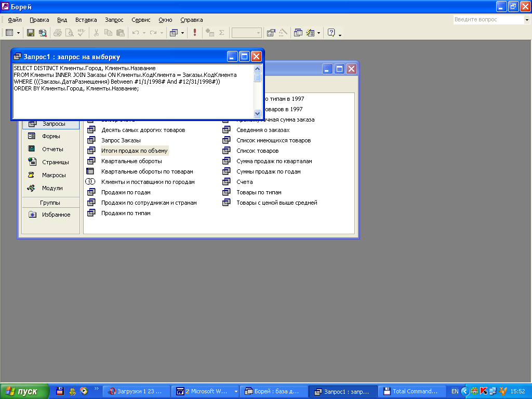Click inside the SQL query text area
This screenshot has height=399, width=532.
(x=134, y=91)
